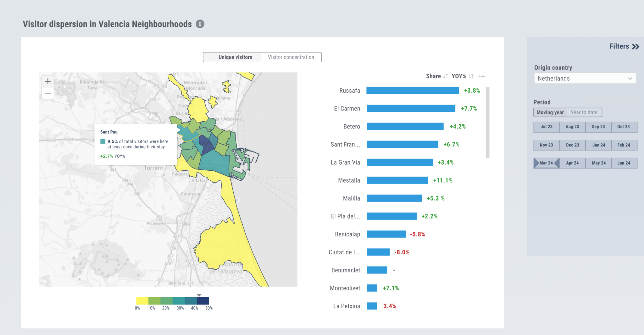644x335 pixels.
Task: Click the yellow 0% legend swatch
Action: [142, 301]
